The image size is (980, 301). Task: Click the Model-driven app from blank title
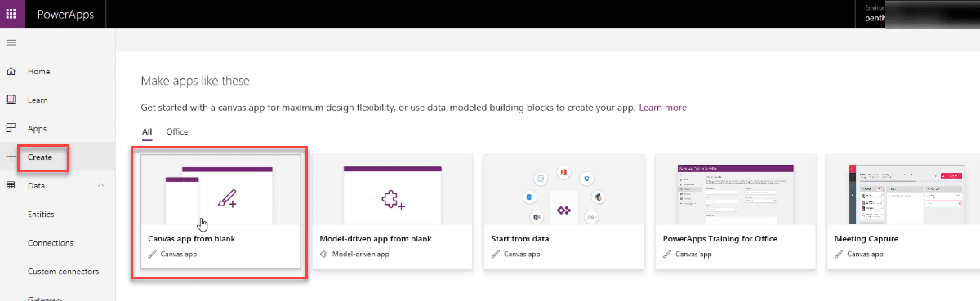[376, 239]
